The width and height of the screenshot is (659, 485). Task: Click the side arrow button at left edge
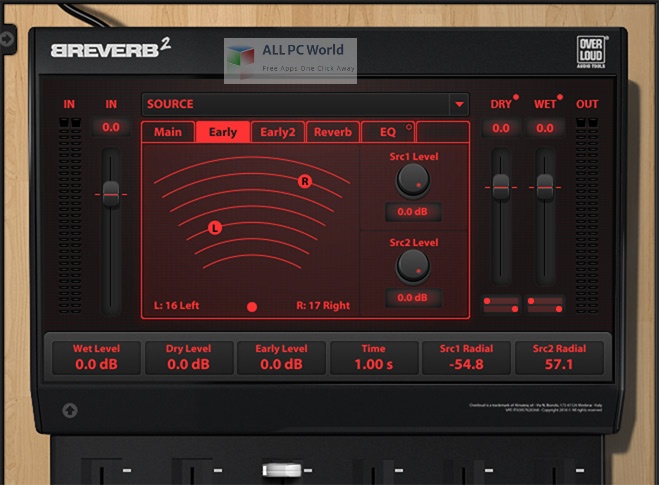[x=7, y=39]
